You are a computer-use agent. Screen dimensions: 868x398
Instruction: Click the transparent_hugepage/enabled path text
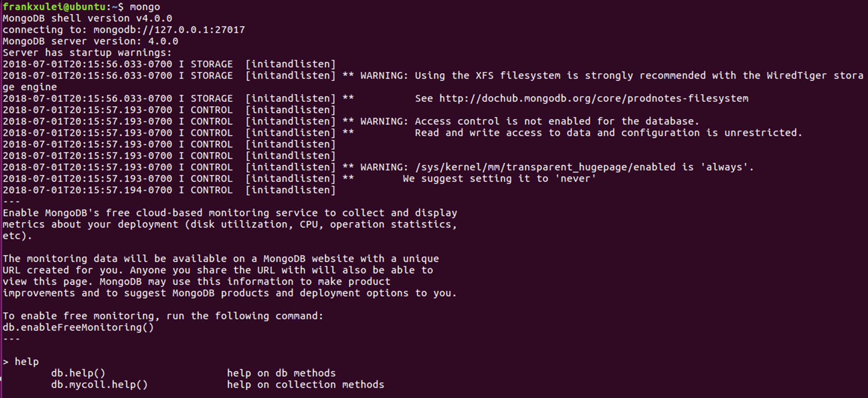(545, 167)
